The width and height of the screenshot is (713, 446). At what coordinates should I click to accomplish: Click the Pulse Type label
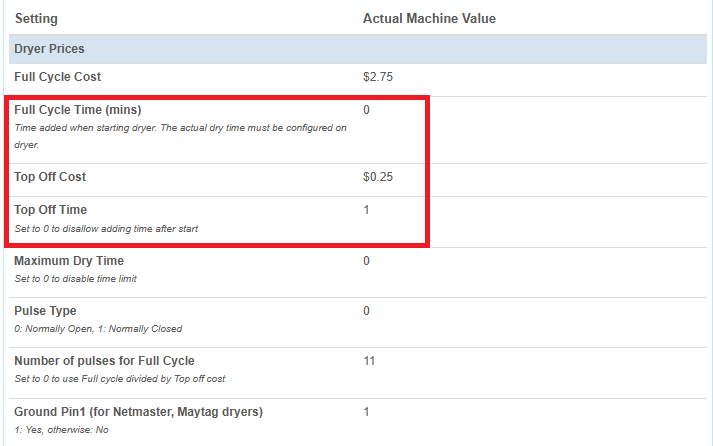[45, 311]
